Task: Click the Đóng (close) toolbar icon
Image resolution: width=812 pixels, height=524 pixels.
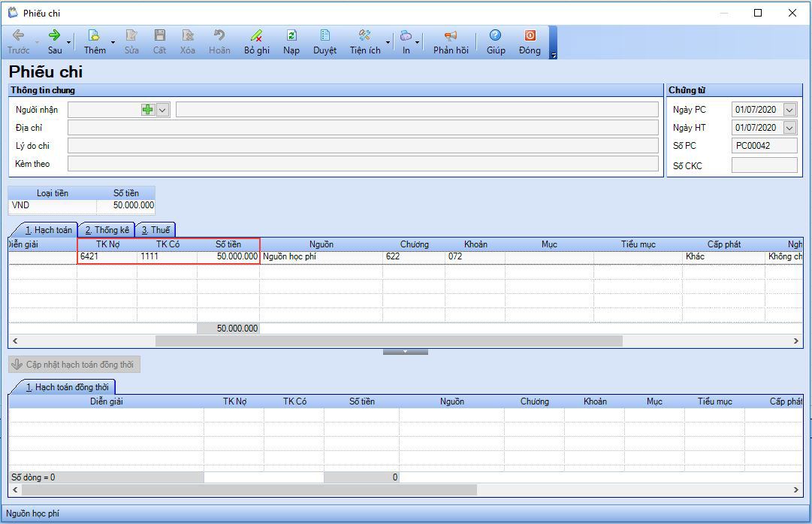Action: coord(530,35)
